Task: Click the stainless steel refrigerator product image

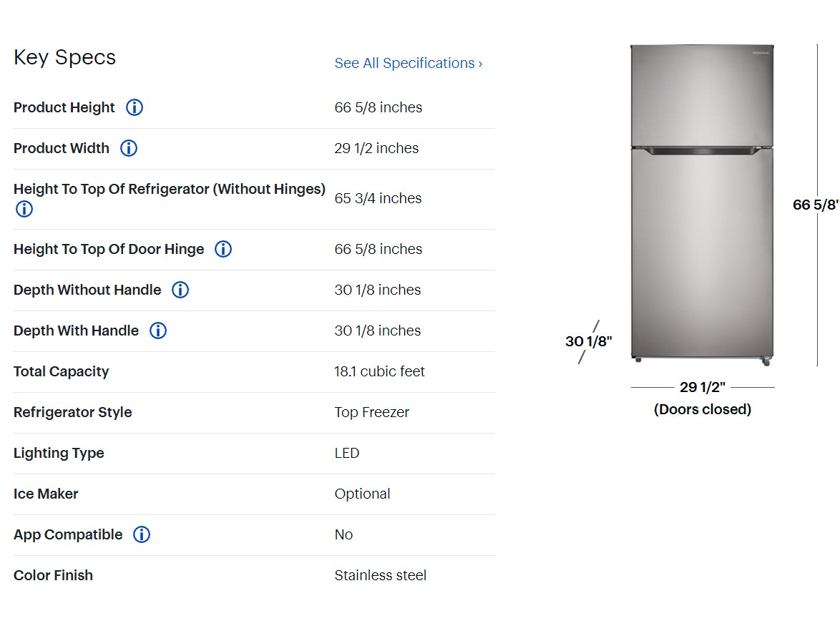Action: [702, 204]
